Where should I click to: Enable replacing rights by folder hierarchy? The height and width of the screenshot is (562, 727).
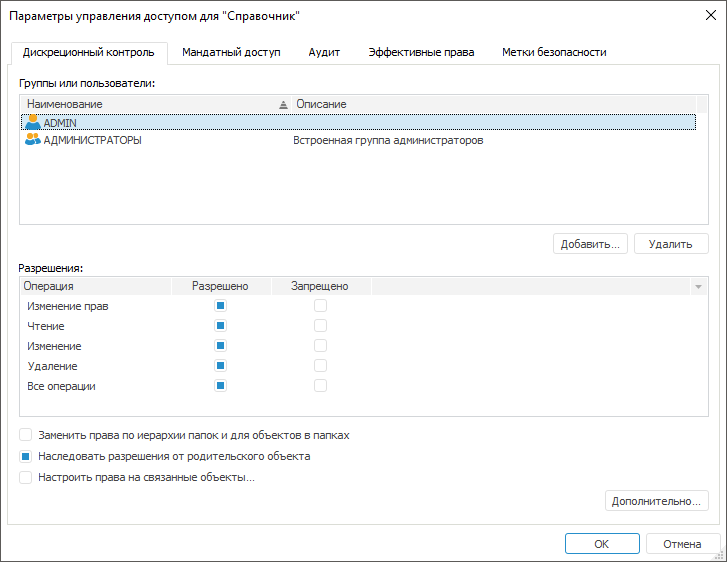26,436
